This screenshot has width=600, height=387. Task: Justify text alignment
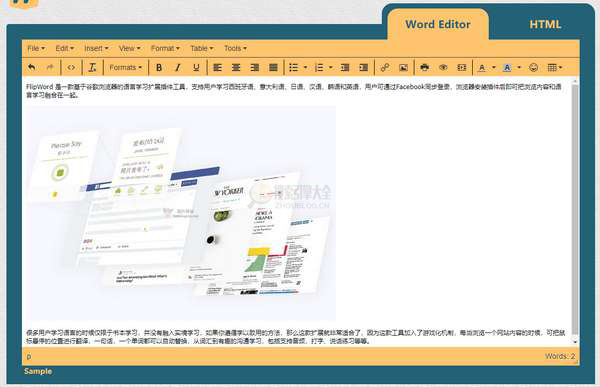(x=273, y=68)
